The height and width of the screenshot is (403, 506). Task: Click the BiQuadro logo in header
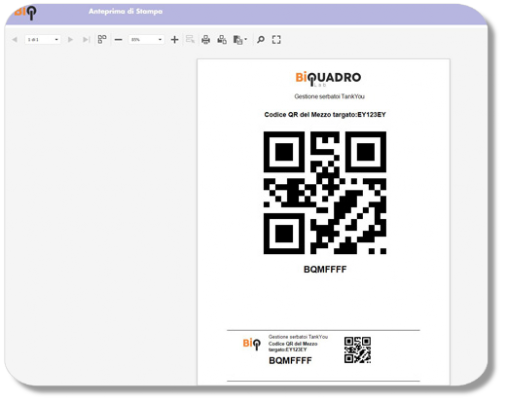25,13
